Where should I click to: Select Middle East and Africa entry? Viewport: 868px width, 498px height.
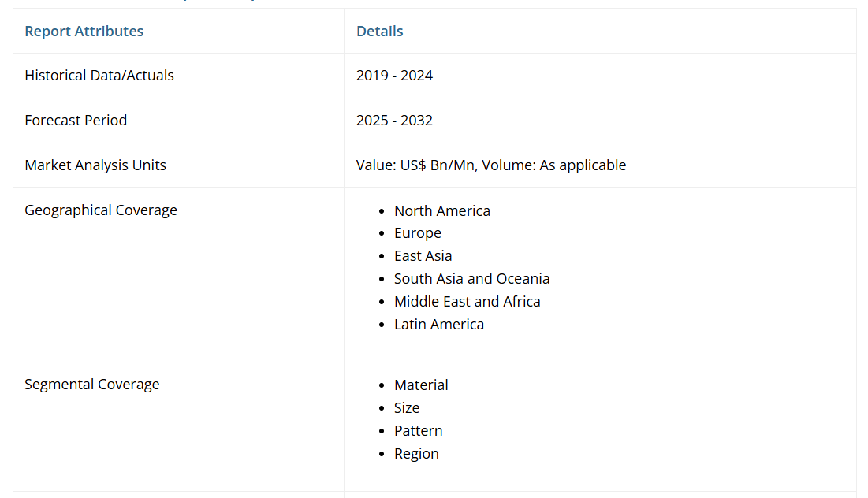click(x=467, y=302)
